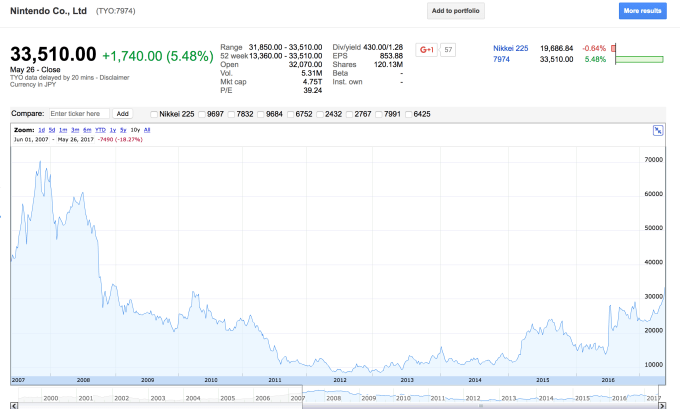The height and width of the screenshot is (409, 680).
Task: Set chart zoom to 1y
Action: [113, 130]
